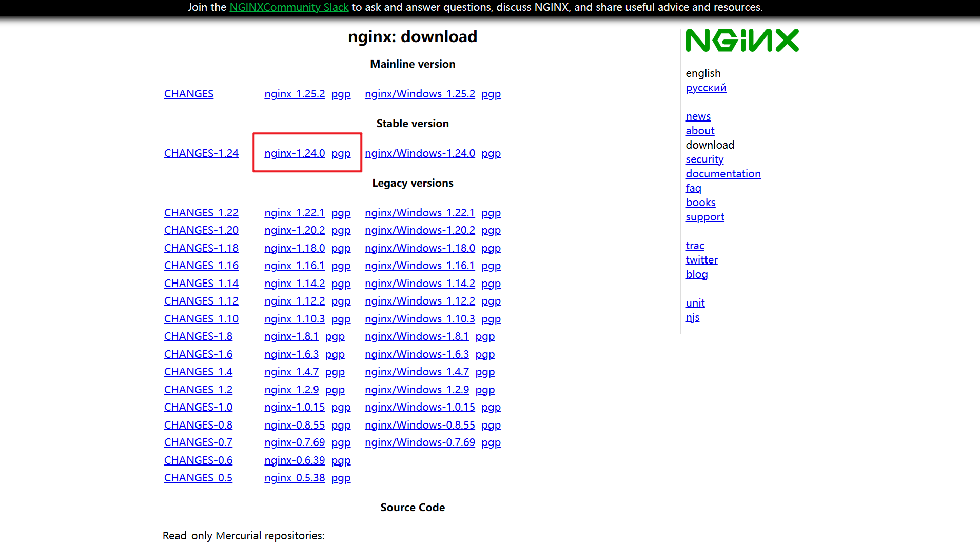Open CHANGES-1.10 changelog

(x=201, y=319)
